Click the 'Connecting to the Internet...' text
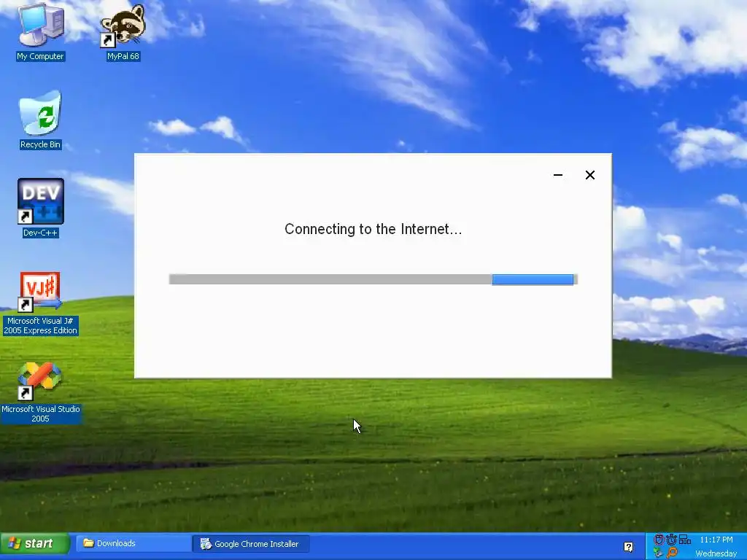Image resolution: width=747 pixels, height=560 pixels. tap(373, 229)
